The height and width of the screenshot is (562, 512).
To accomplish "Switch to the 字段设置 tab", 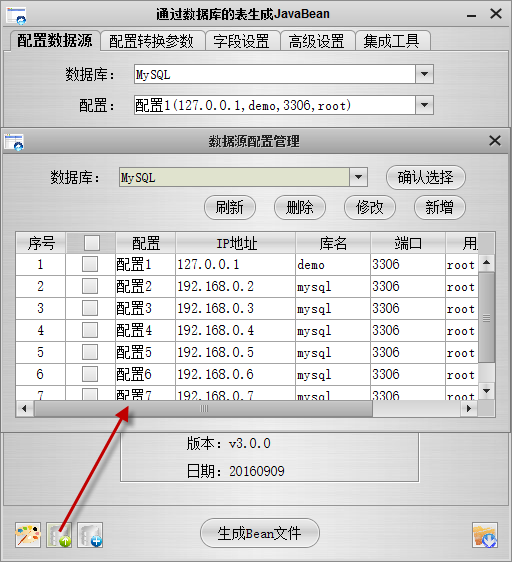I will pos(241,41).
